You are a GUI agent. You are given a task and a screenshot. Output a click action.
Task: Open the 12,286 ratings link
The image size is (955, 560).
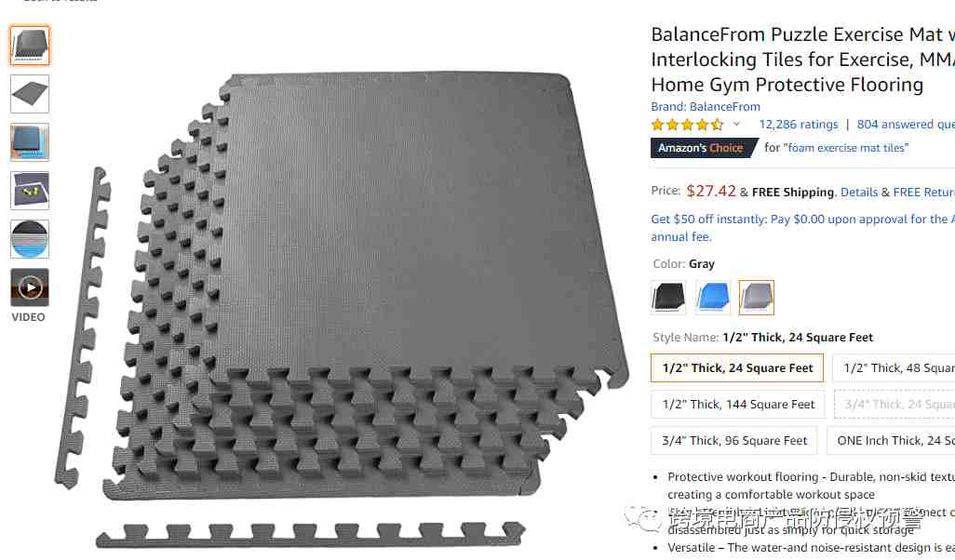click(x=798, y=124)
